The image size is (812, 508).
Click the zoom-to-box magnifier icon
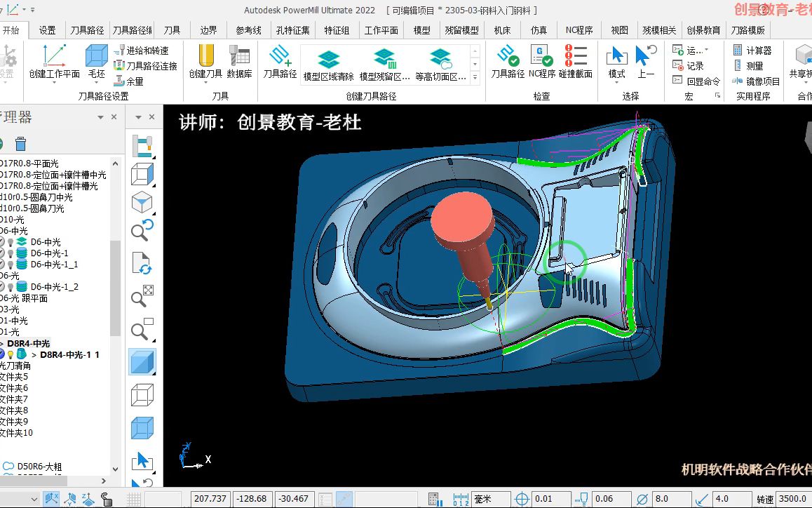(x=142, y=328)
